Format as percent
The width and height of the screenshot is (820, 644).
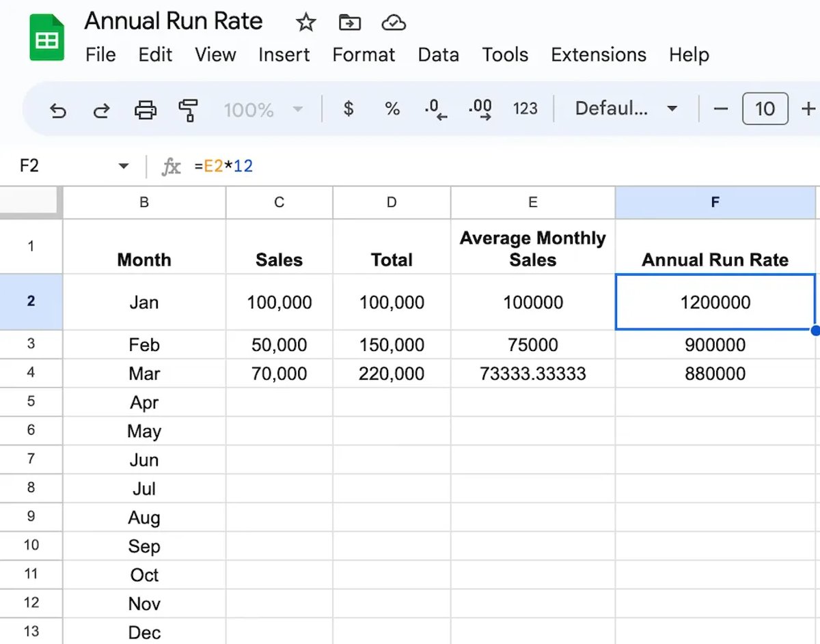pyautogui.click(x=392, y=109)
